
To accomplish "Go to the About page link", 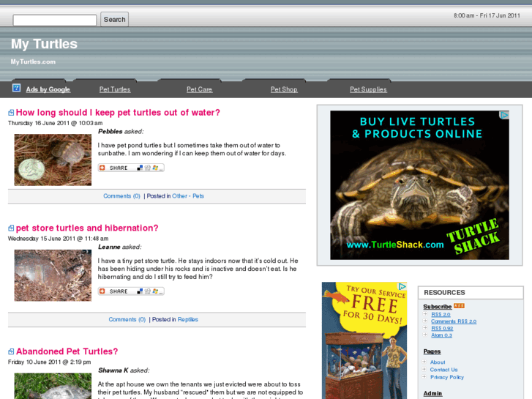I will pos(438,362).
